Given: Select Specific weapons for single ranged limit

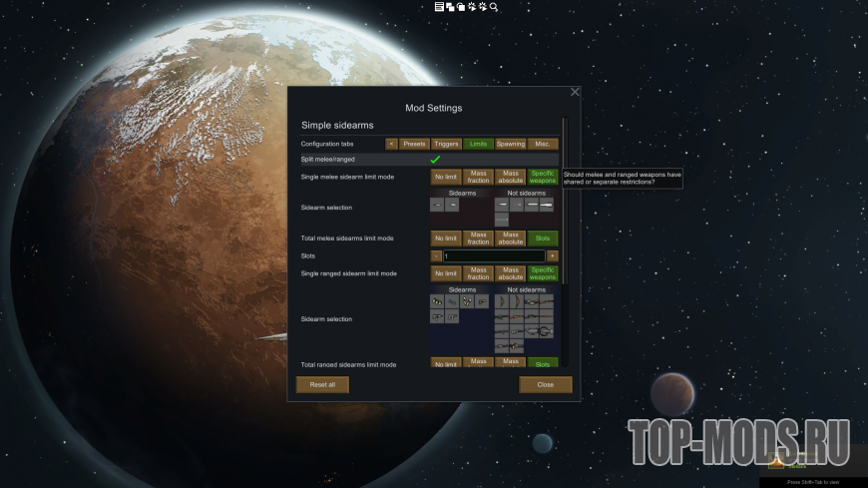Looking at the screenshot, I should point(543,273).
